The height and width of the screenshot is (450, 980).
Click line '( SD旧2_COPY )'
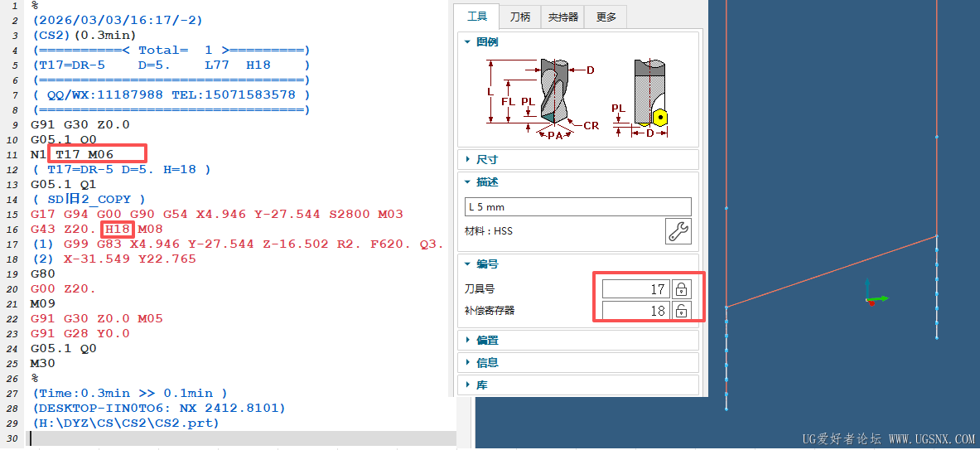click(x=88, y=199)
